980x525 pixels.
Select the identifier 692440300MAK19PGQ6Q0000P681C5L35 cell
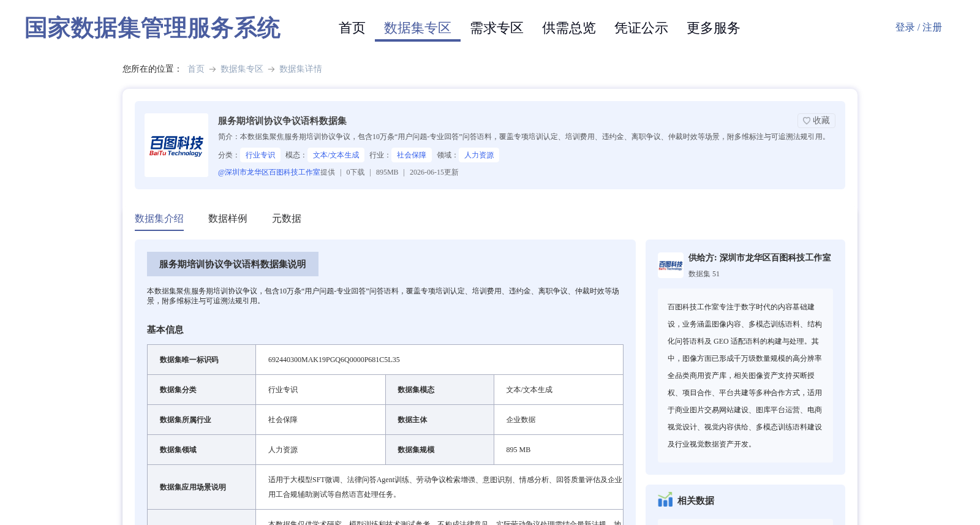click(439, 360)
